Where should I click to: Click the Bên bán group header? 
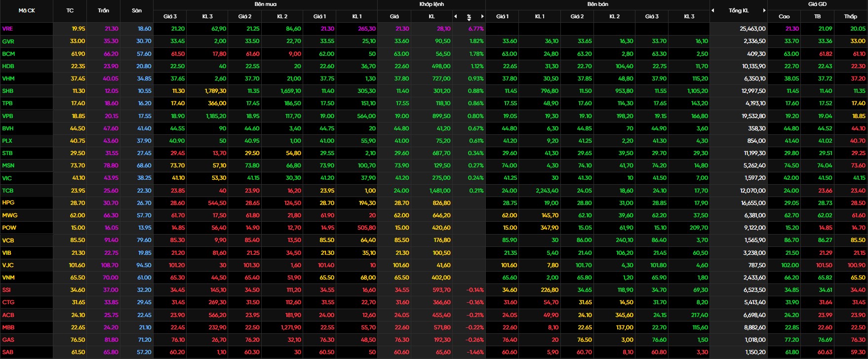(x=597, y=4)
